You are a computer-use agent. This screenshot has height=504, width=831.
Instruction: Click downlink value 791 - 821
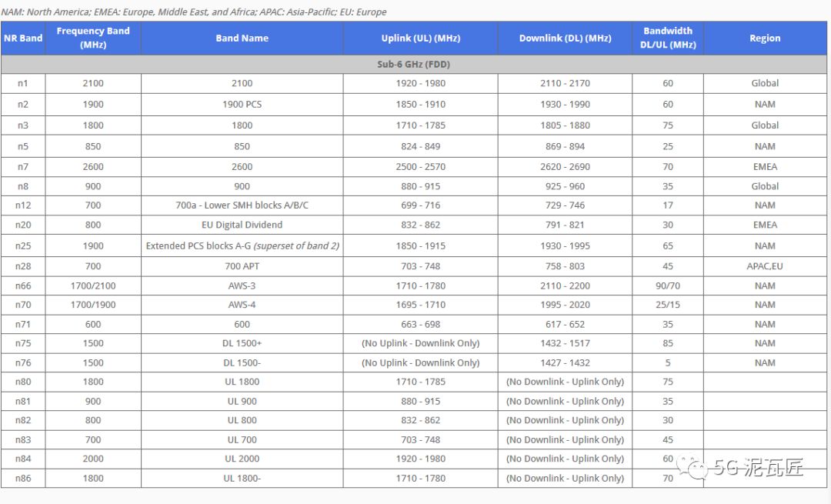coord(565,225)
